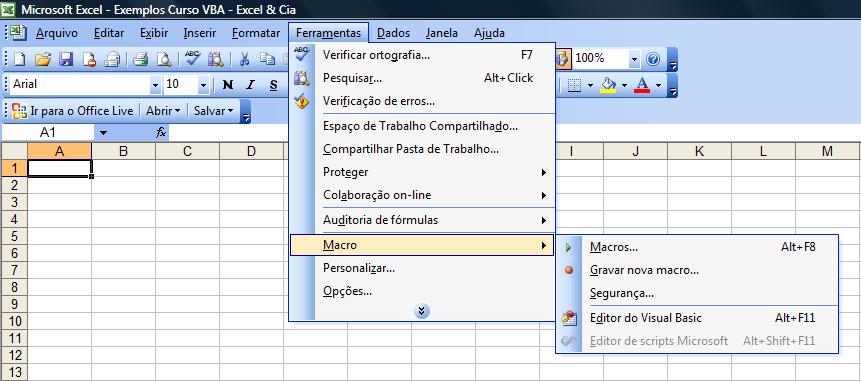Expand the Ferramentas menu with double chevron
Viewport: 861px width, 381px height.
click(x=422, y=311)
